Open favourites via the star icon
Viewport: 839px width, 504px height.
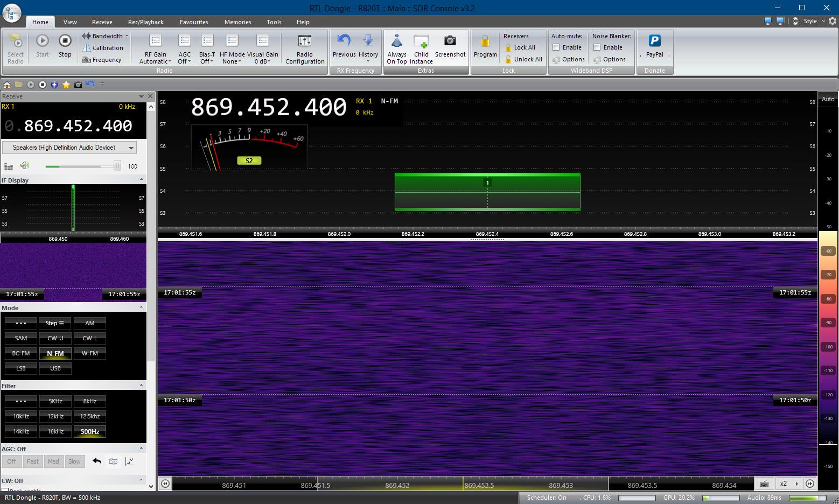point(66,85)
